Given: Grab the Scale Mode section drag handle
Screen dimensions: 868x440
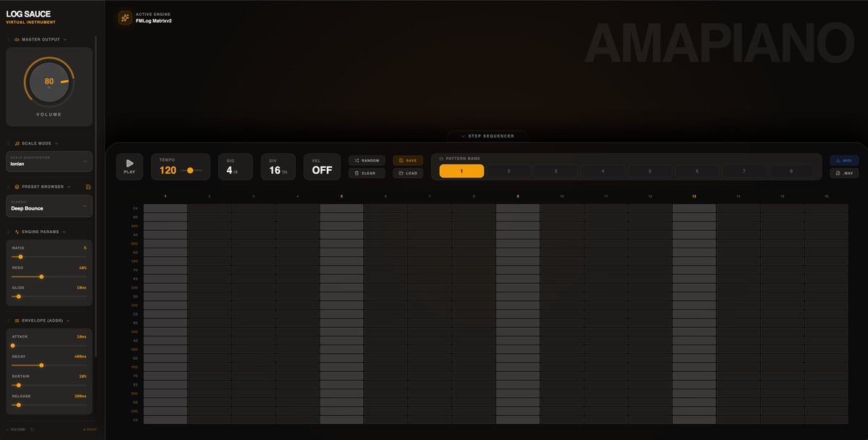Looking at the screenshot, I should (9, 143).
